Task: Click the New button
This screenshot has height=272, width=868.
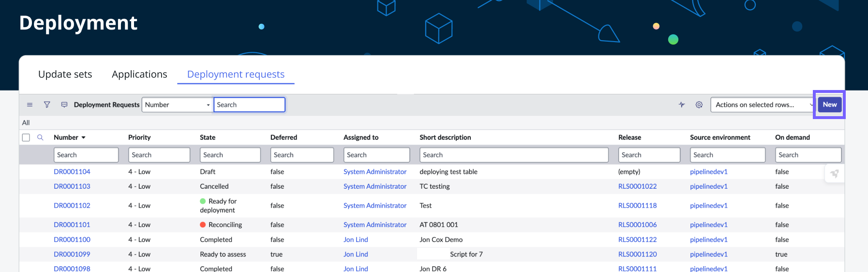Action: [x=829, y=105]
